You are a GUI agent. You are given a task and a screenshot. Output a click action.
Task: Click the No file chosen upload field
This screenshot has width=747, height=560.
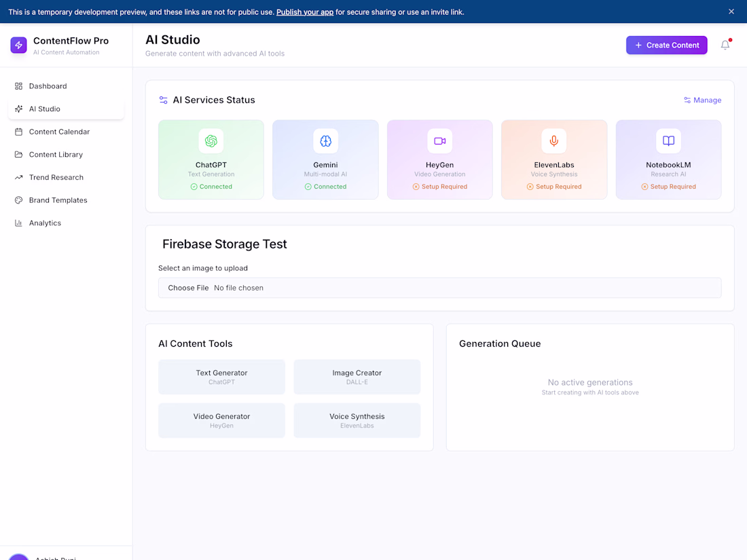(440, 288)
